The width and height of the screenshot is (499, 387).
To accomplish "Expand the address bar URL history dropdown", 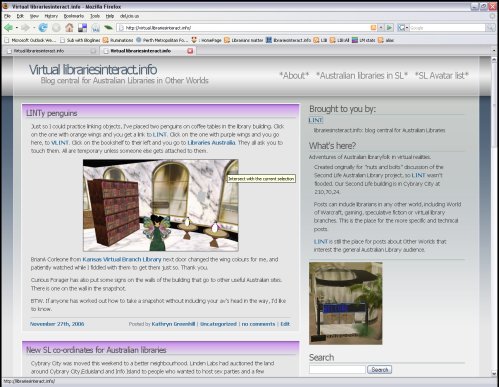I will pyautogui.click(x=381, y=28).
